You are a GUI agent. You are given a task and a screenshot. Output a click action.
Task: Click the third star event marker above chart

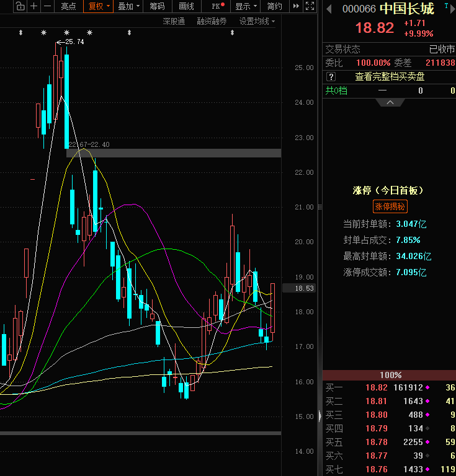point(89,32)
